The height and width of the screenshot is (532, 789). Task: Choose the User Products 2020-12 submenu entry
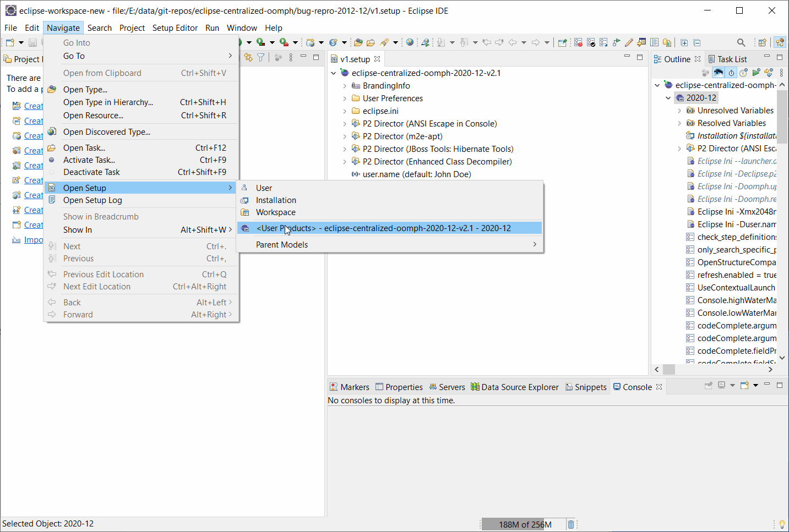(x=390, y=228)
